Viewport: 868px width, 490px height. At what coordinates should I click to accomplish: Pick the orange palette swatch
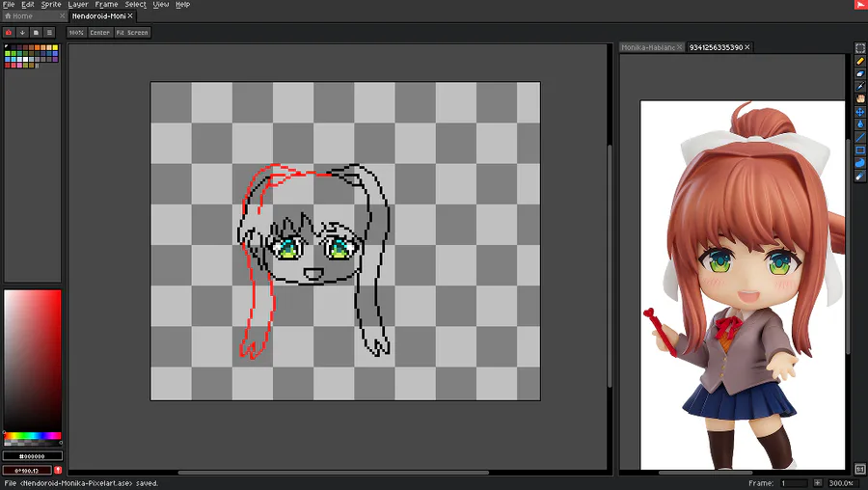pos(37,47)
